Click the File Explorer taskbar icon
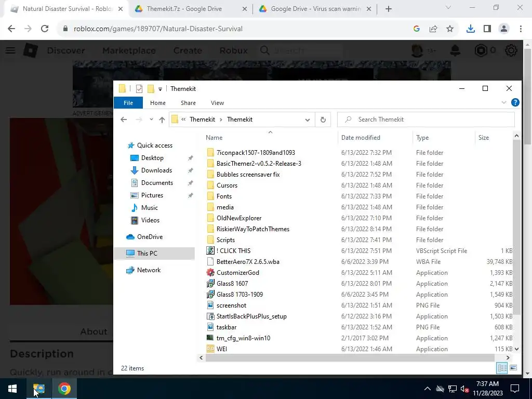Image resolution: width=532 pixels, height=399 pixels. [38, 389]
